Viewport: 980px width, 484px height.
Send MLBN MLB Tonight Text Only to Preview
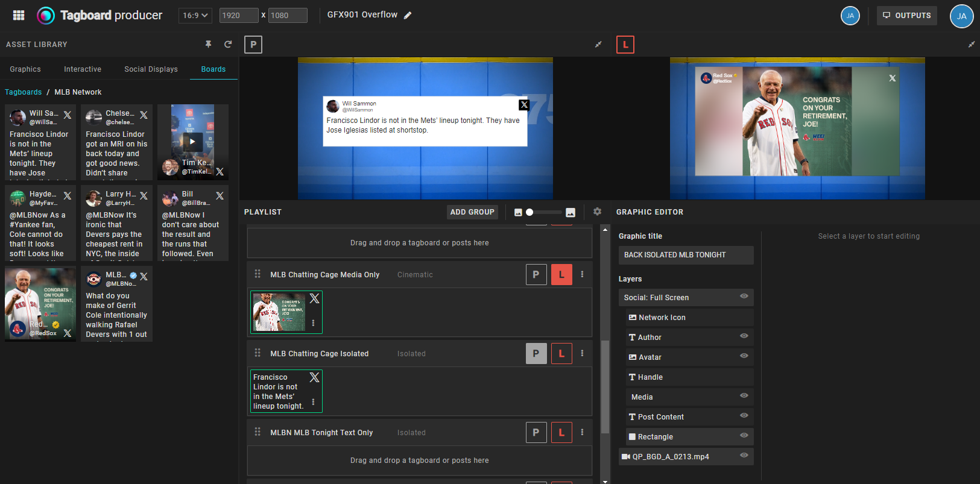(x=536, y=432)
